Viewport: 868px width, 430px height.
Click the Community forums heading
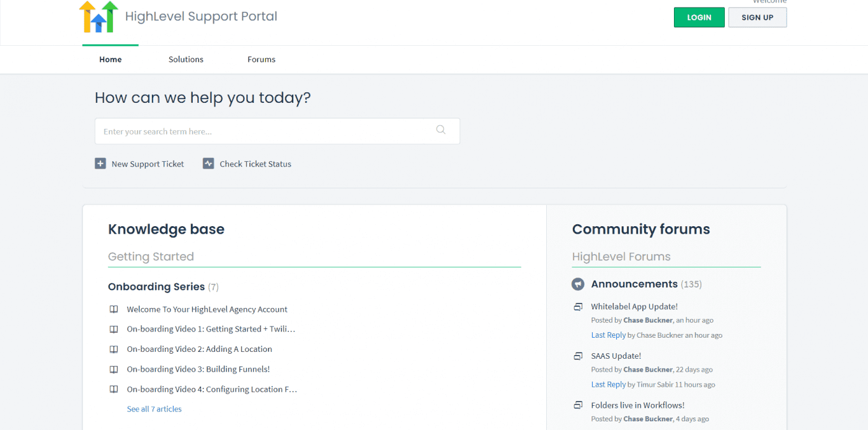point(641,229)
